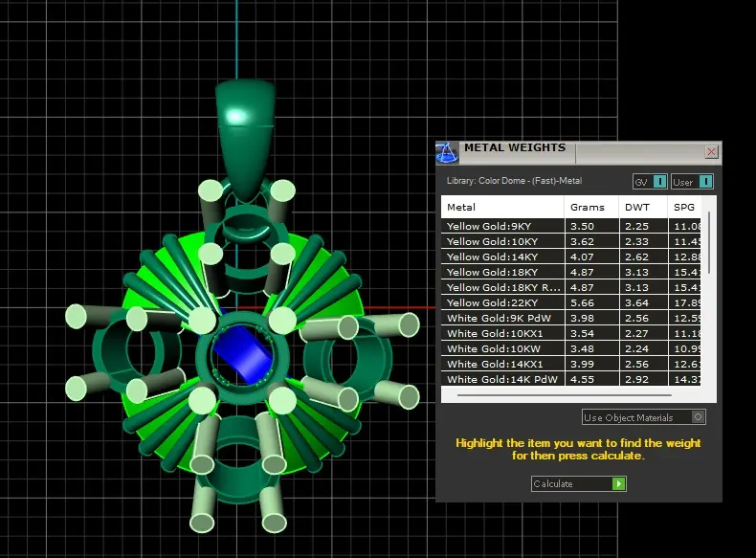
Task: Sort by the Metal column header
Action: pos(502,207)
